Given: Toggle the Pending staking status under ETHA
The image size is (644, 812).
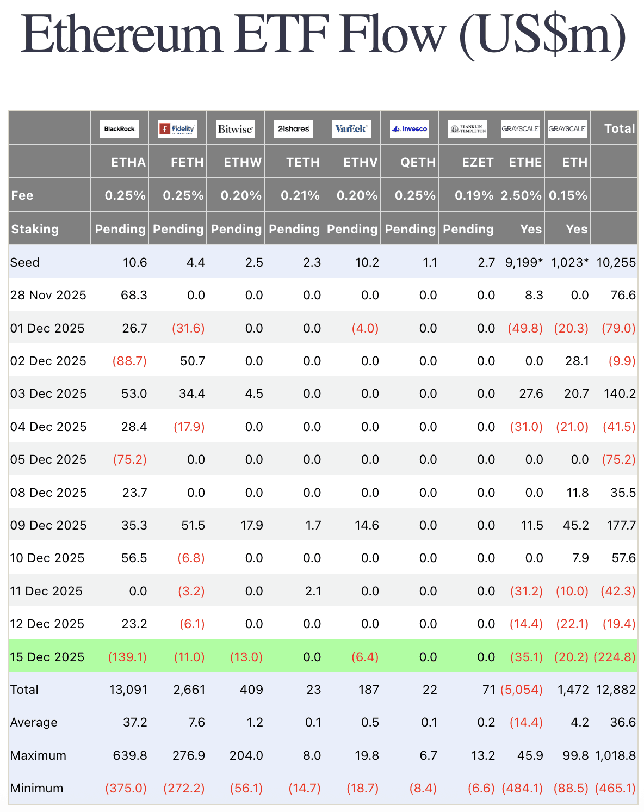Looking at the screenshot, I should pos(120,229).
